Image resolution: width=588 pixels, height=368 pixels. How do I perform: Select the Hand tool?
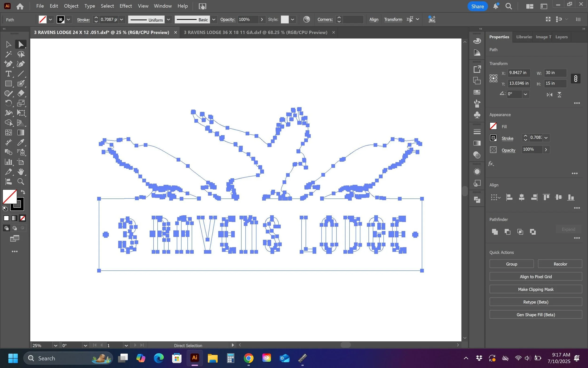(x=21, y=172)
